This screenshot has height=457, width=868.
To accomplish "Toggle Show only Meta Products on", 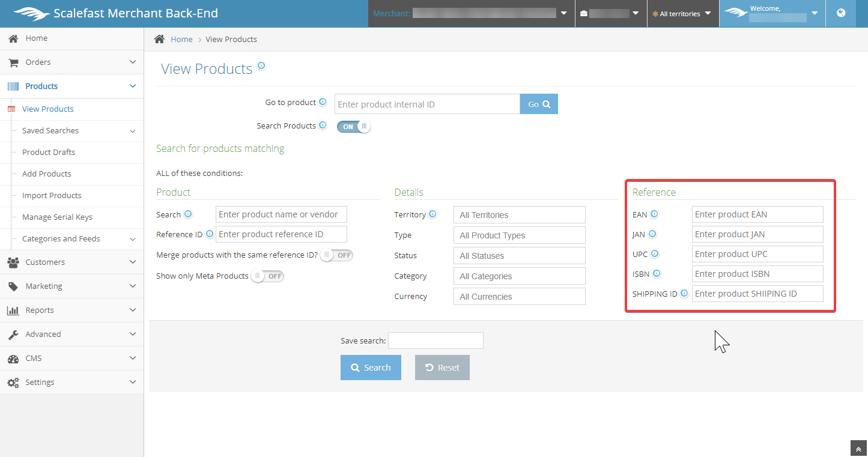I will coord(267,276).
